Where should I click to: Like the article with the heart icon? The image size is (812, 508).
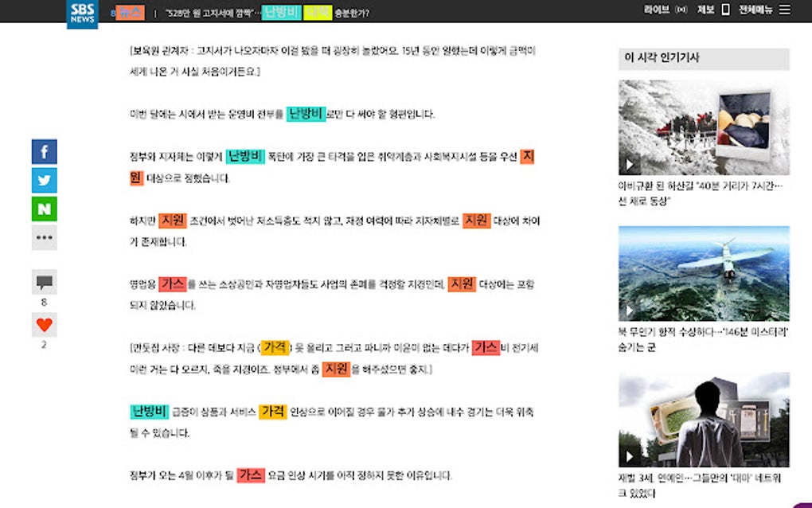[x=44, y=324]
